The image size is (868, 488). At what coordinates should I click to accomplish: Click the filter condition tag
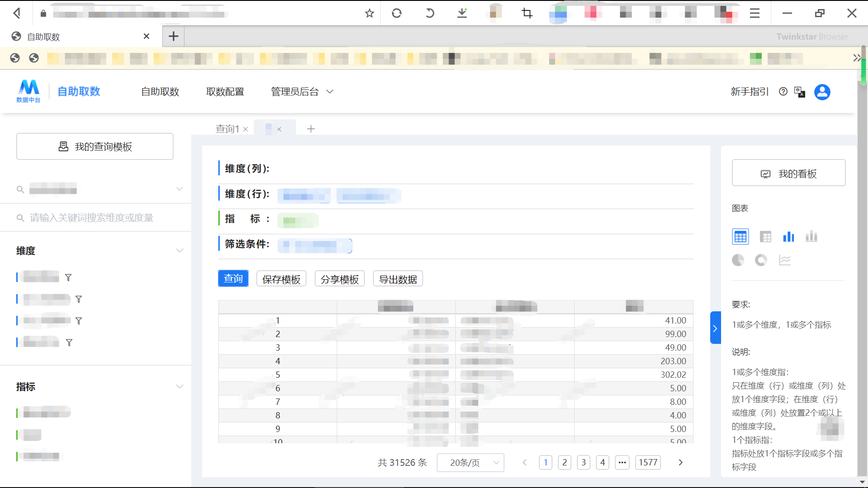pos(315,246)
